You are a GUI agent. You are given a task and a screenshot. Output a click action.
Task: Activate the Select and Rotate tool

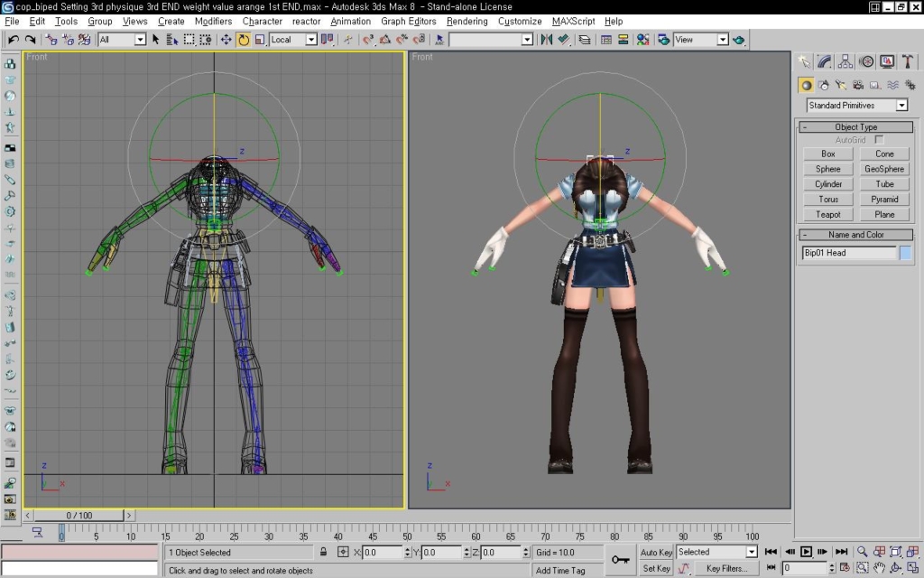click(243, 40)
